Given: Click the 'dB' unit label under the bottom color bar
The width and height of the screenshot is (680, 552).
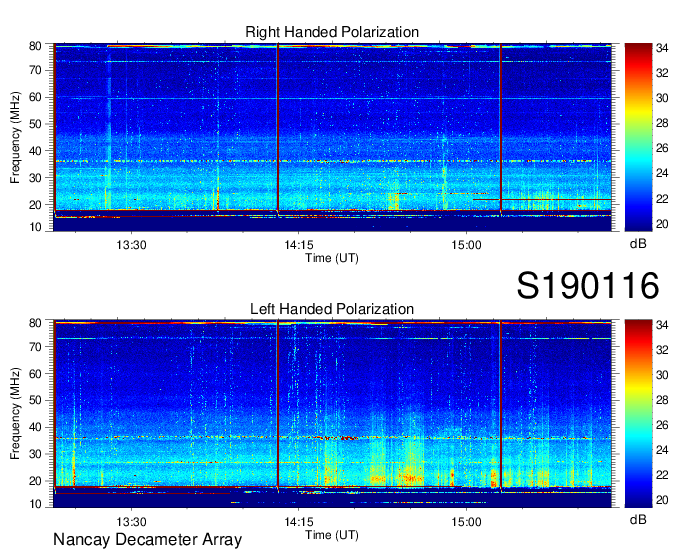Looking at the screenshot, I should point(638,520).
